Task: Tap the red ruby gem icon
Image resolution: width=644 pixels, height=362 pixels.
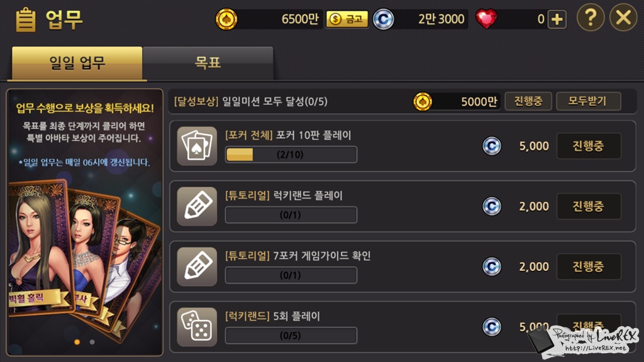Action: click(x=486, y=19)
